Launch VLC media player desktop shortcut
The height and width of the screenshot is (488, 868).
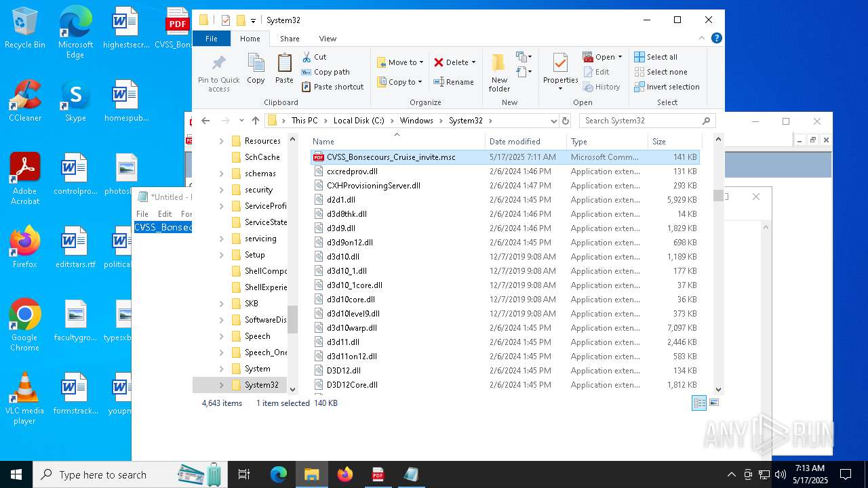coord(25,399)
